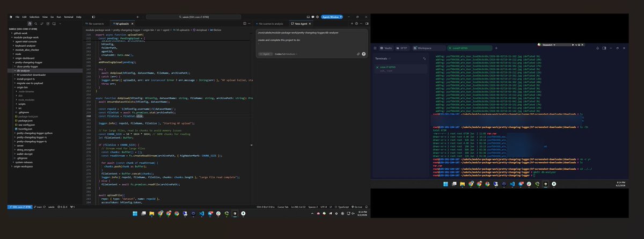
Task: Open the Edit menu
Action: [x=24, y=17]
